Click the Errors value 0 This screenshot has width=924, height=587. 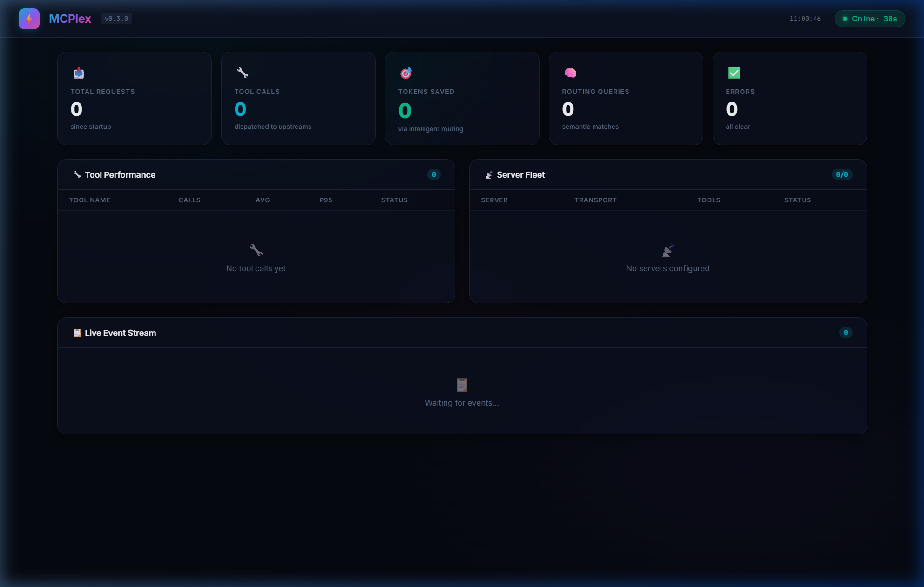(x=732, y=109)
